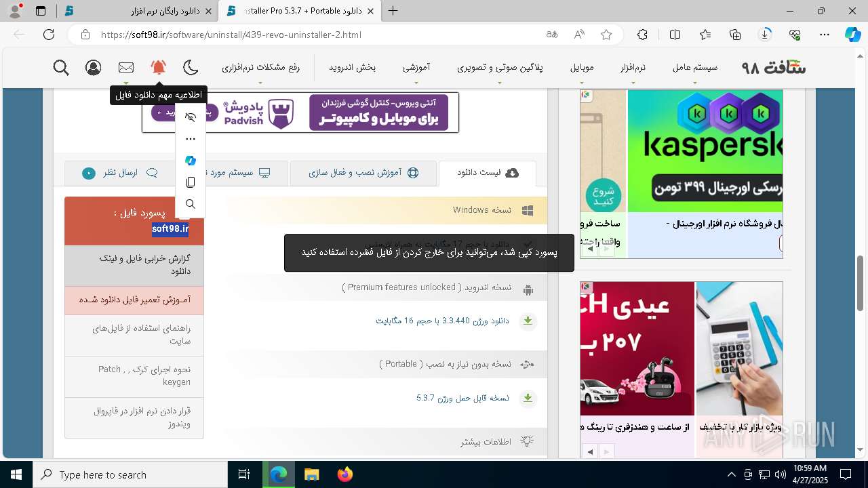Open آموزش تعمیر فایل دانلود شده link
Viewport: 868px width, 488px height.
pos(134,300)
